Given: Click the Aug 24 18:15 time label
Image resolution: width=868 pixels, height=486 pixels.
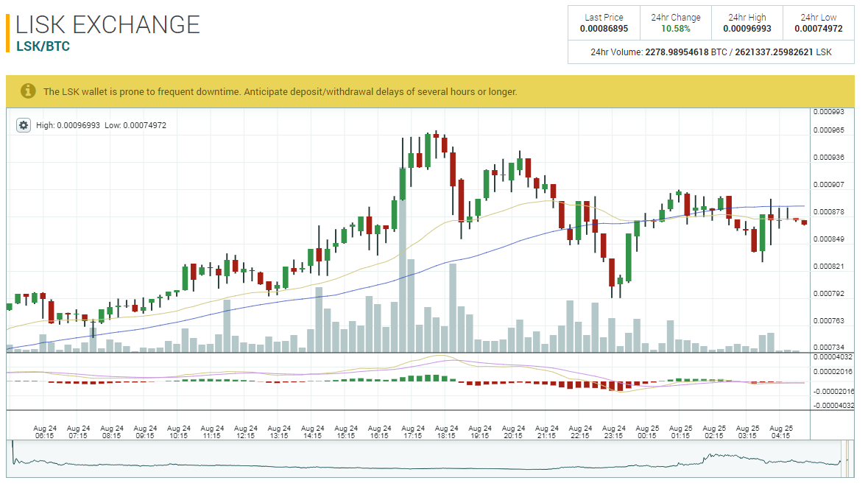Looking at the screenshot, I should [446, 432].
